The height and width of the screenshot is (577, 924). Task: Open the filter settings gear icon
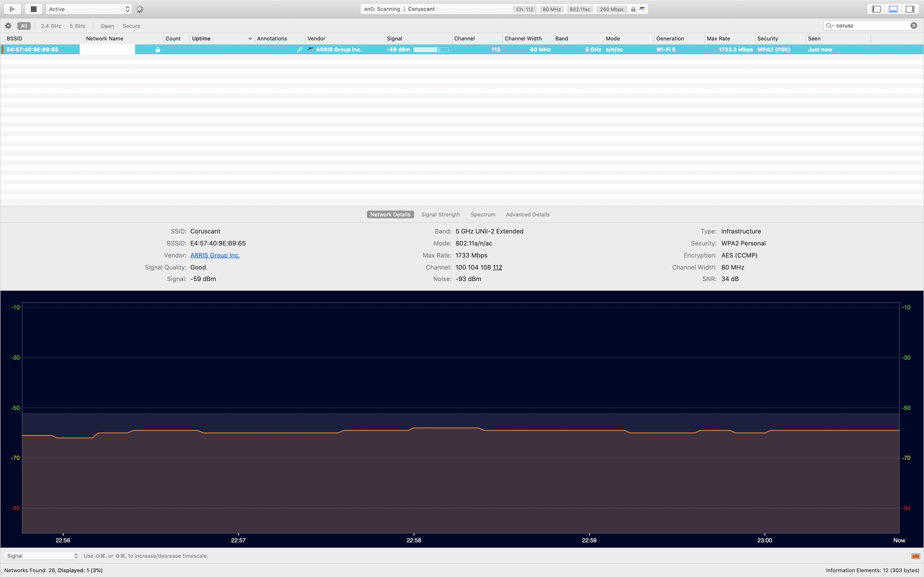[8, 26]
